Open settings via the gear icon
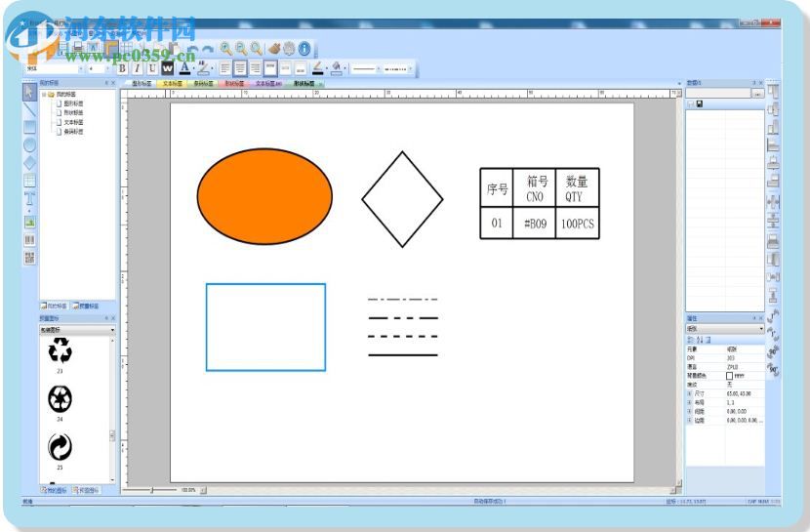Image resolution: width=810 pixels, height=532 pixels. 289,49
